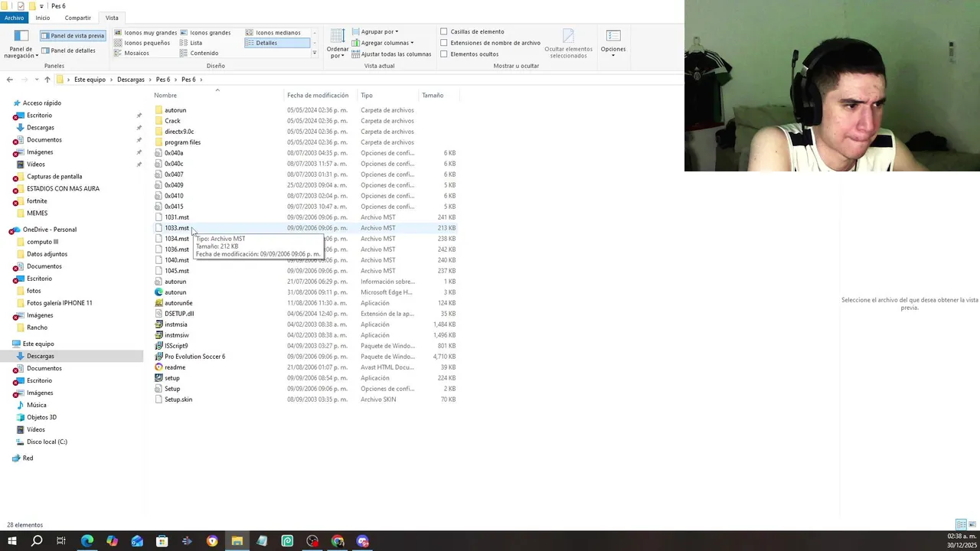Select the program files folder
This screenshot has width=980, height=551.
(182, 142)
